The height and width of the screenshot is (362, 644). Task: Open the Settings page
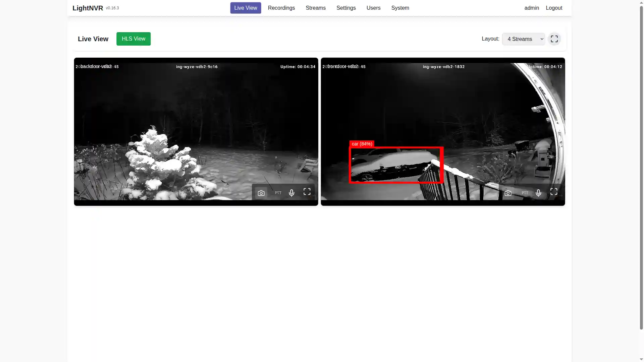pyautogui.click(x=346, y=8)
